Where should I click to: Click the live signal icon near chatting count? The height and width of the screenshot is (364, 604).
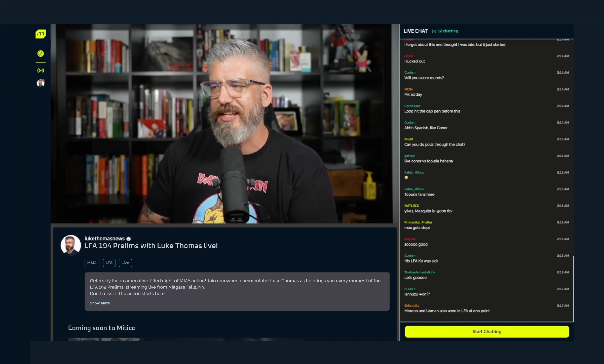tap(434, 31)
